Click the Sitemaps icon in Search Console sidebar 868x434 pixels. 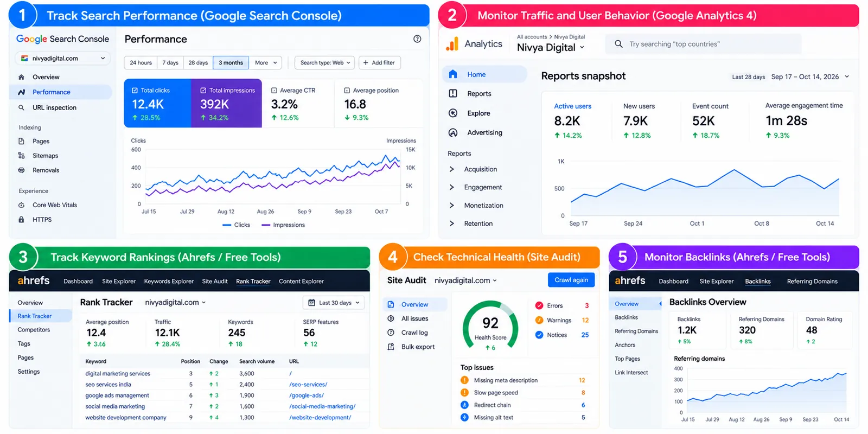tap(22, 156)
